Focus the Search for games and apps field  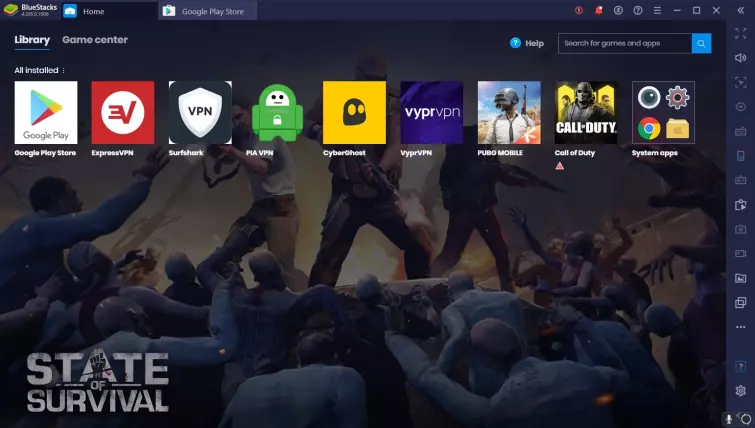pos(625,43)
